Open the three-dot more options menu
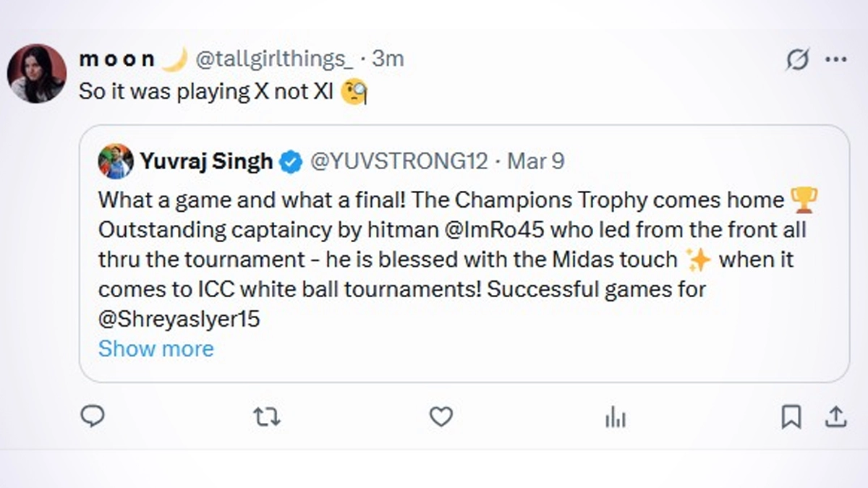 pyautogui.click(x=835, y=60)
